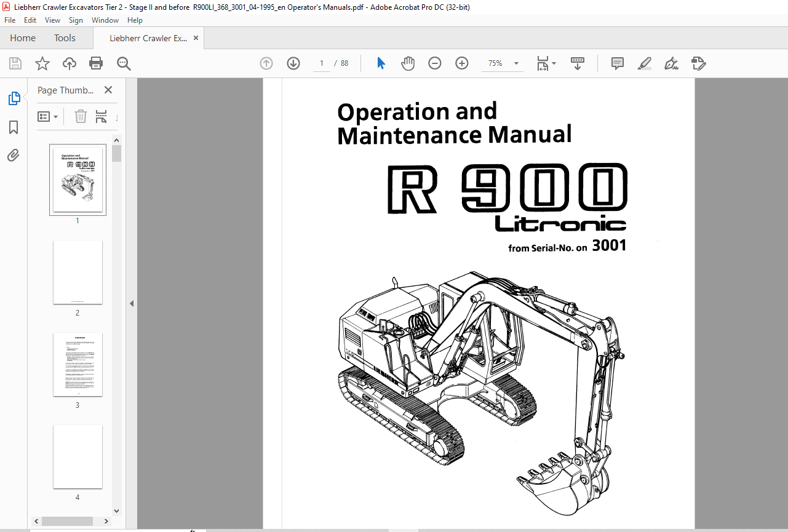Open the File menu
Viewport: 788px width, 532px height.
coord(10,20)
